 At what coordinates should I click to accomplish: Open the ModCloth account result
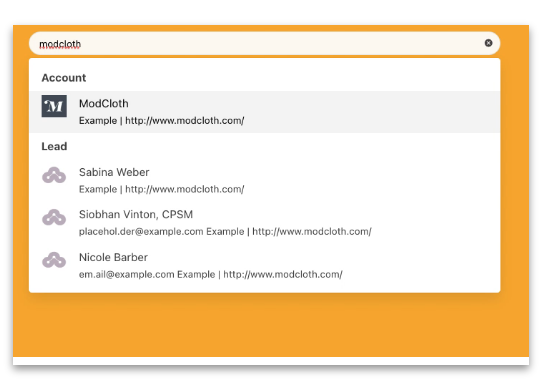[x=264, y=112]
